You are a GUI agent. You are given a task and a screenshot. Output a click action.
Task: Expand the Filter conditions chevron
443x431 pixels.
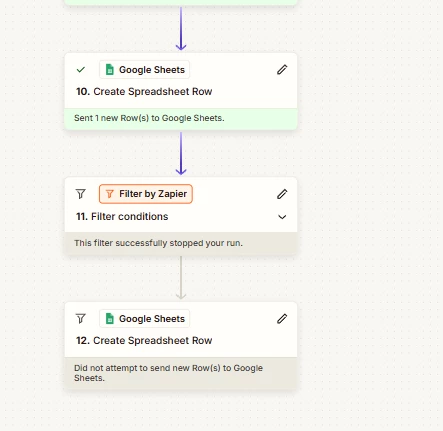282,217
